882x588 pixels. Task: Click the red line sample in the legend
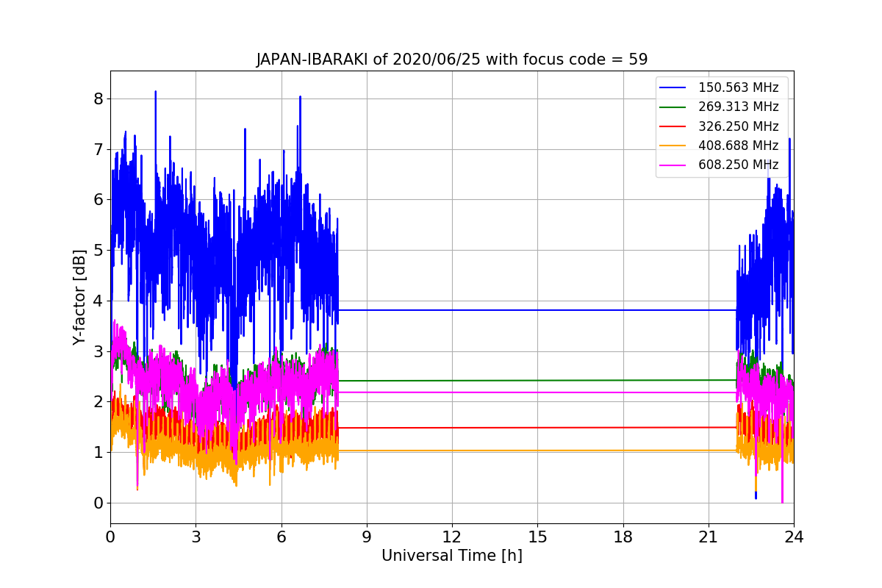(673, 126)
